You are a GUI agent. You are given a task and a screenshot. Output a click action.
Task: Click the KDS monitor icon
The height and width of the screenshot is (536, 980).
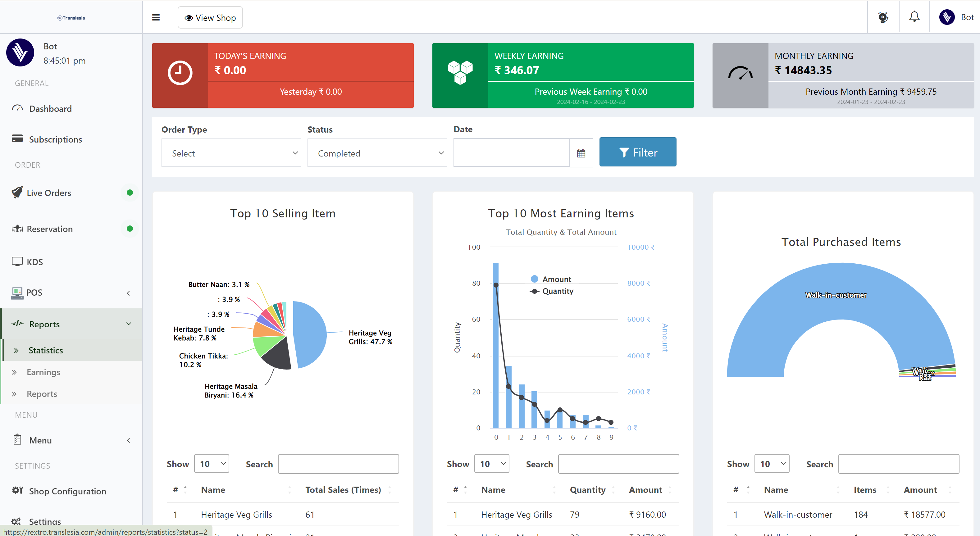17,262
